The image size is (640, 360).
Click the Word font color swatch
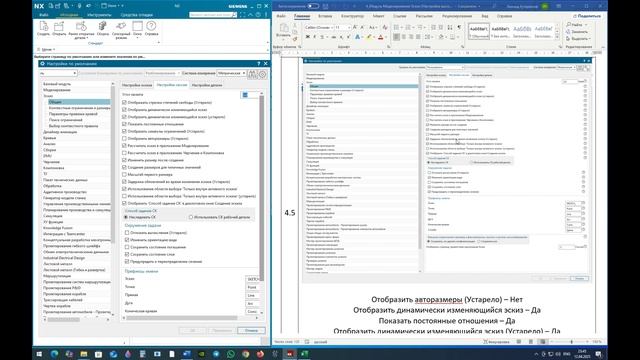(380, 37)
